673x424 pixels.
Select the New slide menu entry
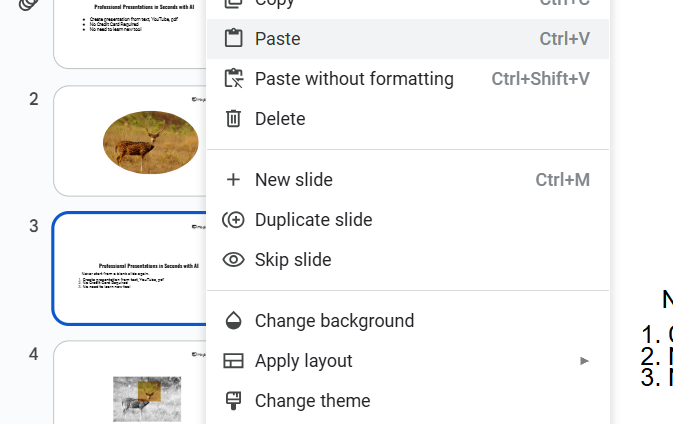coord(294,180)
